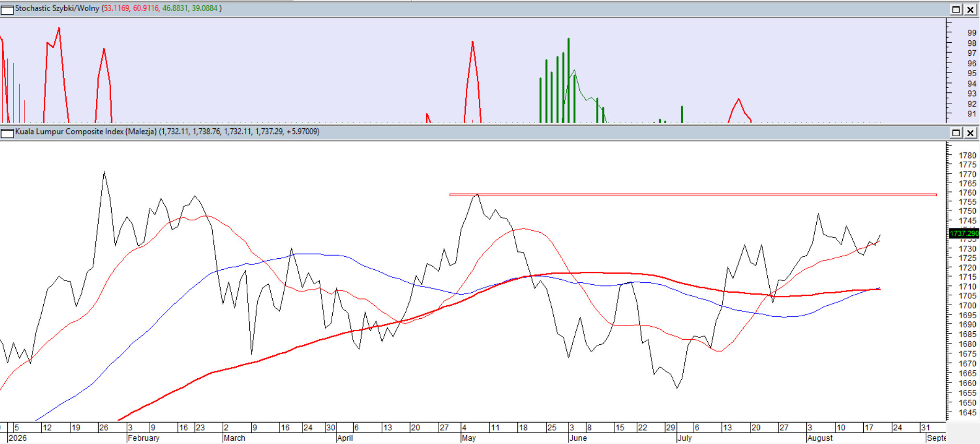Click the May label on the time axis
The height and width of the screenshot is (444, 980).
pyautogui.click(x=469, y=438)
